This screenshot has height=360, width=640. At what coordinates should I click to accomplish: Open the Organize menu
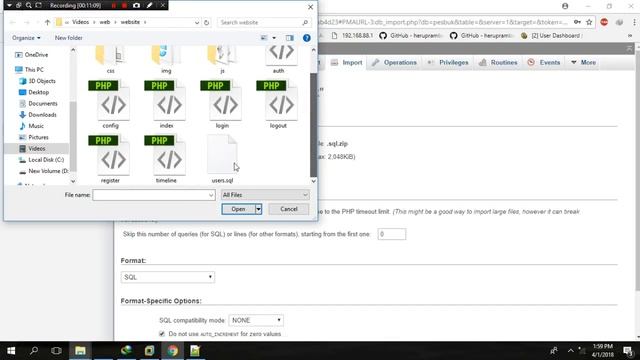(26, 38)
